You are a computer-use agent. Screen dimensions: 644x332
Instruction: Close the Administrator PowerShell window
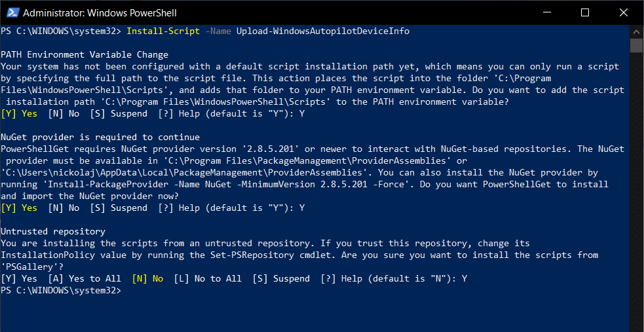click(624, 12)
